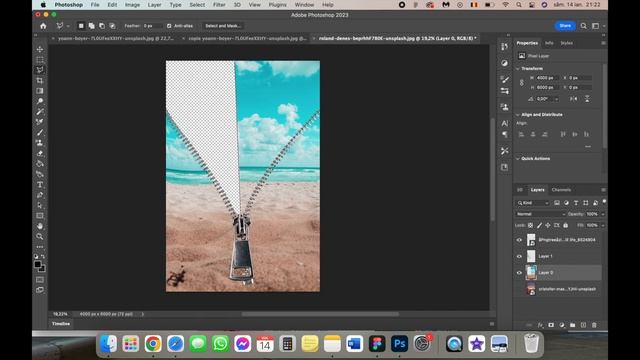The image size is (640, 360).
Task: Add a layer style with fx
Action: click(540, 325)
